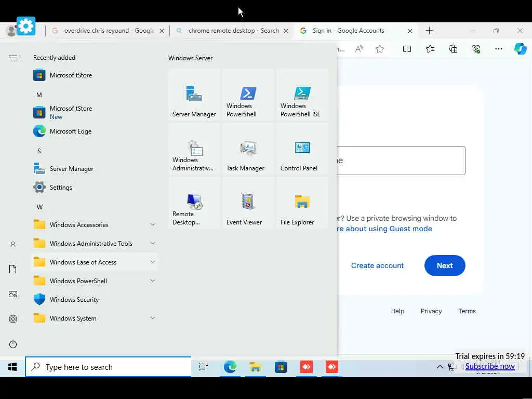Screen dimensions: 532x399
Task: Click the Next button on Google sign-in
Action: 445,265
